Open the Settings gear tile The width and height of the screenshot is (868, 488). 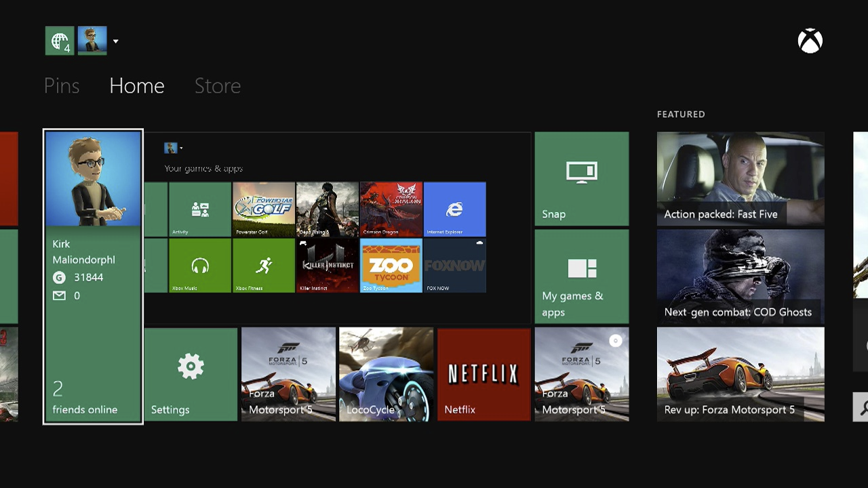pos(191,374)
